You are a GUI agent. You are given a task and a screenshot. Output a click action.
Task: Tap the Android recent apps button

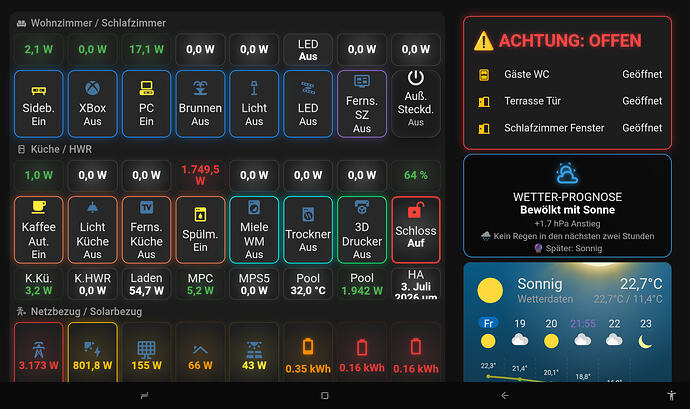coord(144,396)
